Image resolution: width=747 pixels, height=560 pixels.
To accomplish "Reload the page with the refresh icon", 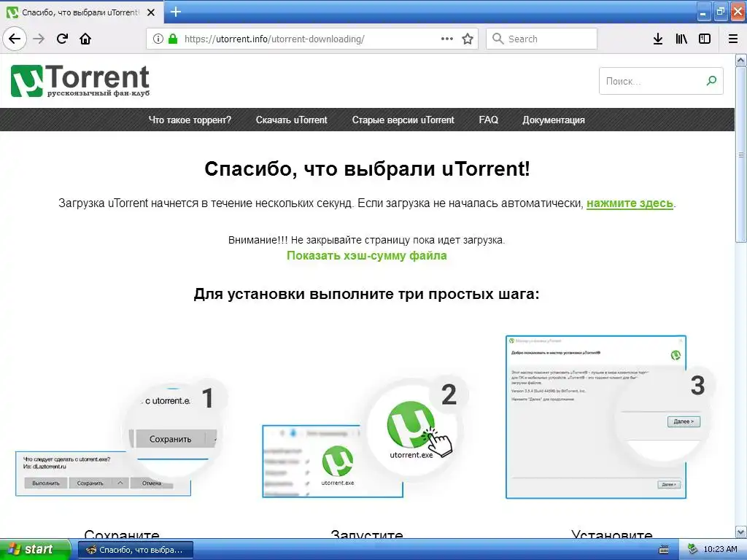I will pos(62,39).
